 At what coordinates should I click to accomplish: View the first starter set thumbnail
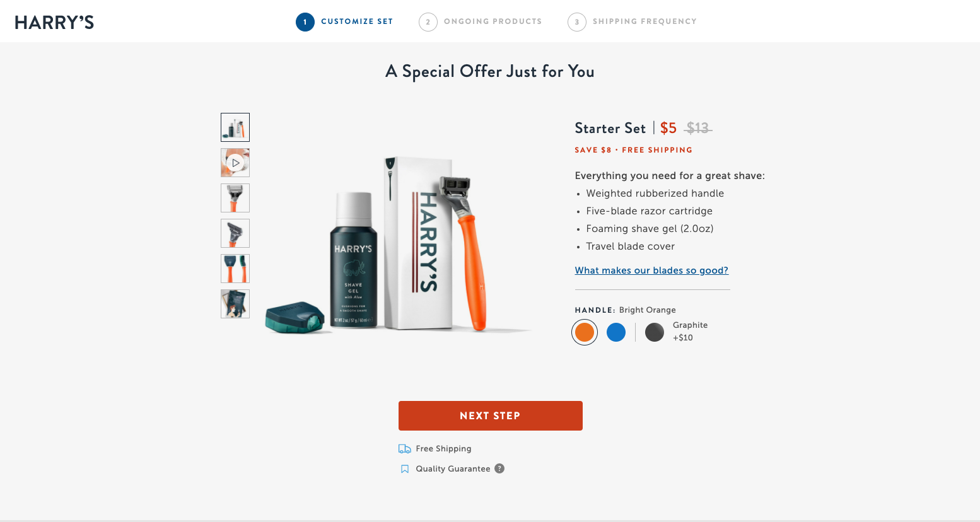(235, 127)
